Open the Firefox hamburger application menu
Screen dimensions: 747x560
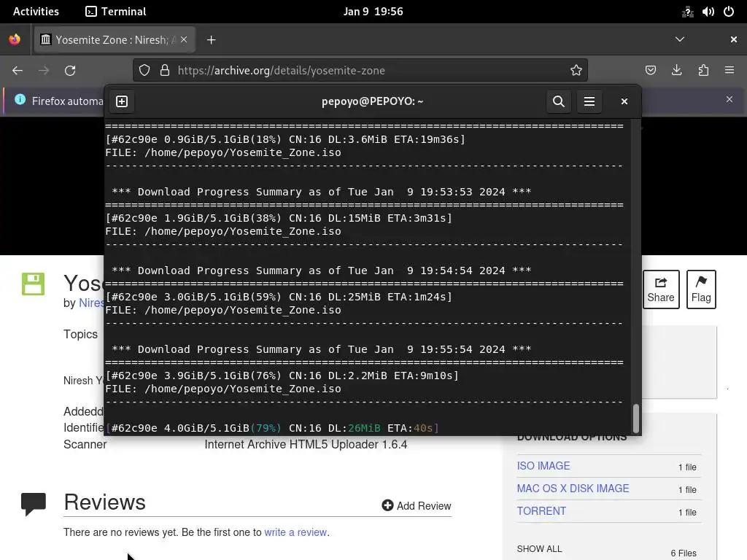pos(729,71)
